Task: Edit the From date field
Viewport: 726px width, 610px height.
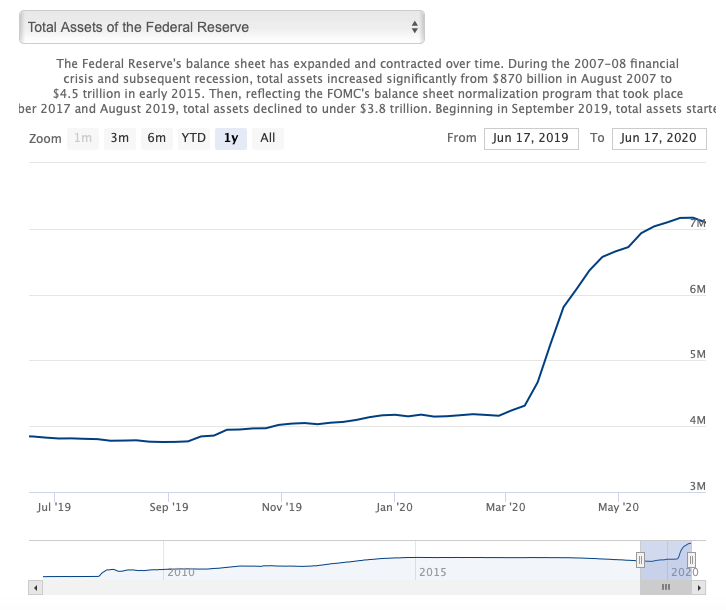Action: (x=531, y=138)
